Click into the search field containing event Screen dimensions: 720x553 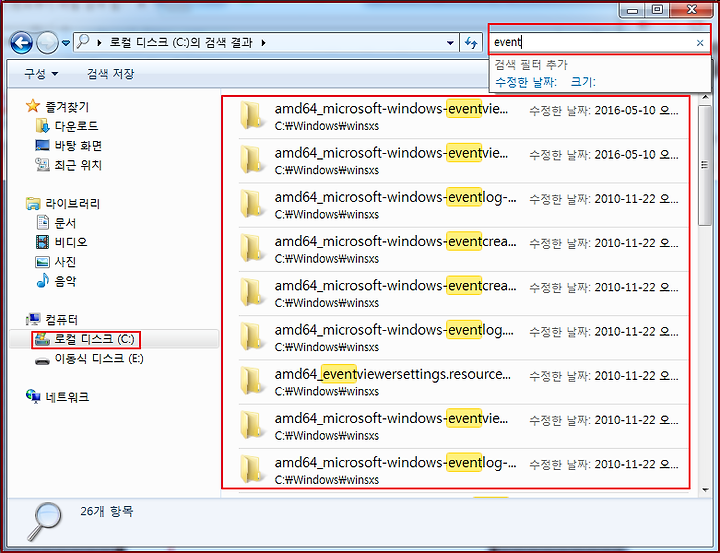tap(592, 43)
